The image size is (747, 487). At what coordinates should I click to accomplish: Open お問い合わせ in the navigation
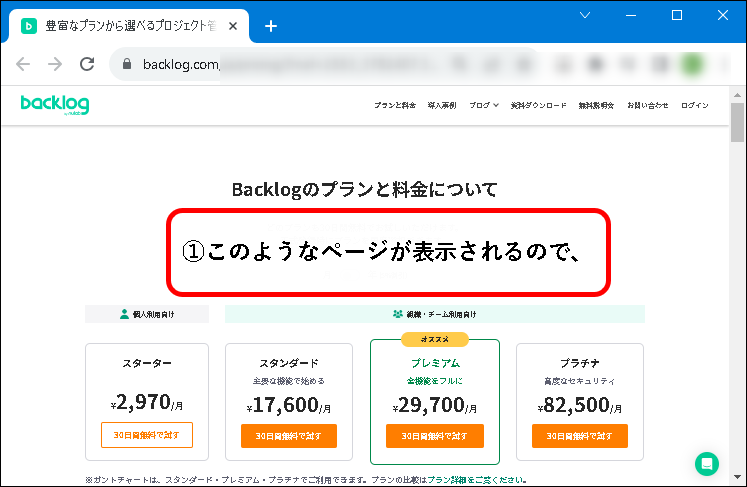point(647,105)
